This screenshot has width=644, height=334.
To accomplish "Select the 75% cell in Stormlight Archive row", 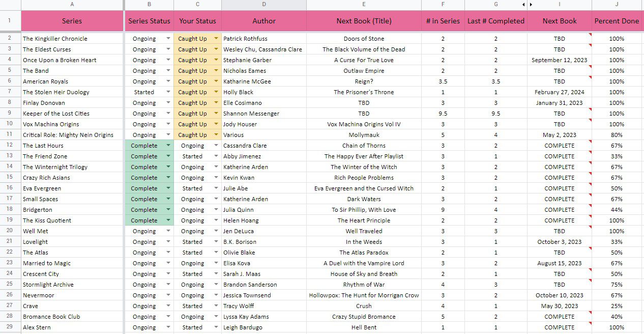I will click(x=617, y=285).
